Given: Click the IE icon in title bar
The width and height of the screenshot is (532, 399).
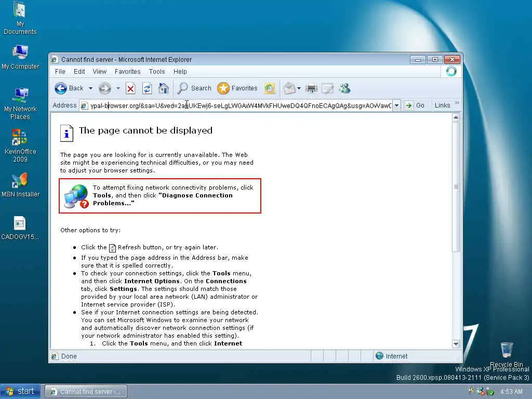Looking at the screenshot, I should point(54,60).
